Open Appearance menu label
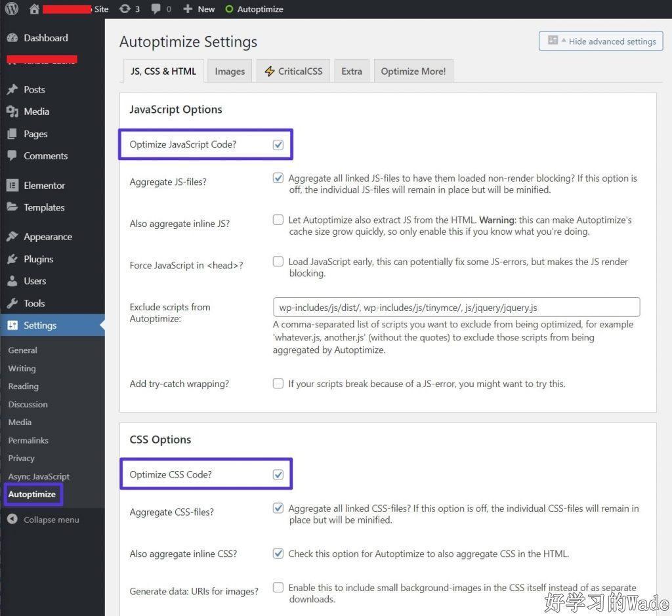Image resolution: width=672 pixels, height=616 pixels. pyautogui.click(x=48, y=236)
